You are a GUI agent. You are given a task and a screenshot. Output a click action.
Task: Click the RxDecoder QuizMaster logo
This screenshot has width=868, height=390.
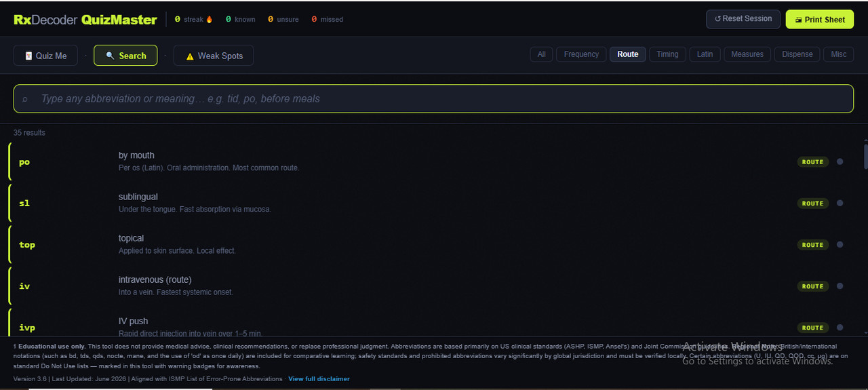click(85, 20)
